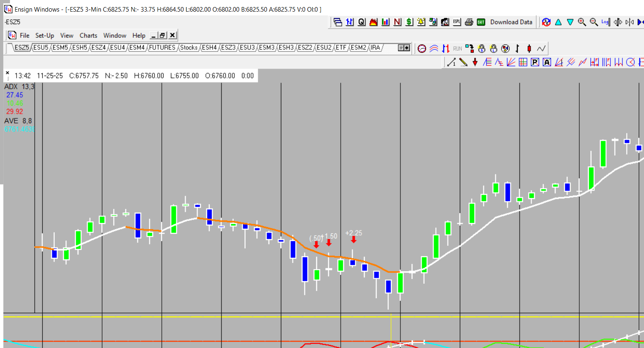Toggle the Log scale button

605,22
